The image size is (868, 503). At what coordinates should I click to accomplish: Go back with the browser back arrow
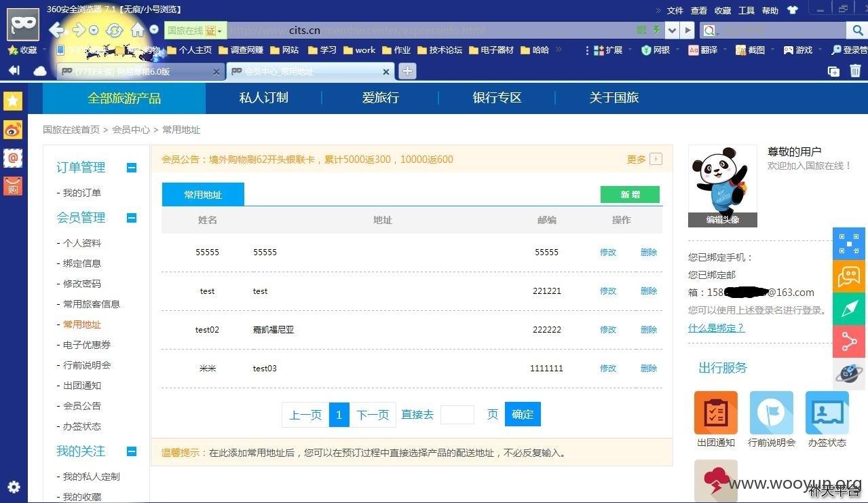click(56, 30)
